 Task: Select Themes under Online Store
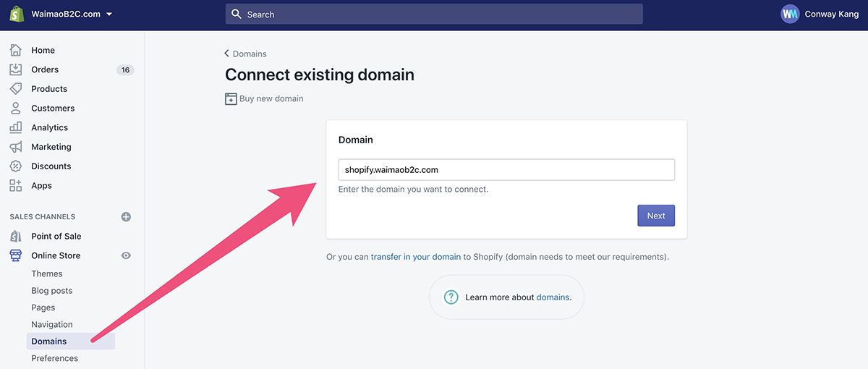[47, 273]
